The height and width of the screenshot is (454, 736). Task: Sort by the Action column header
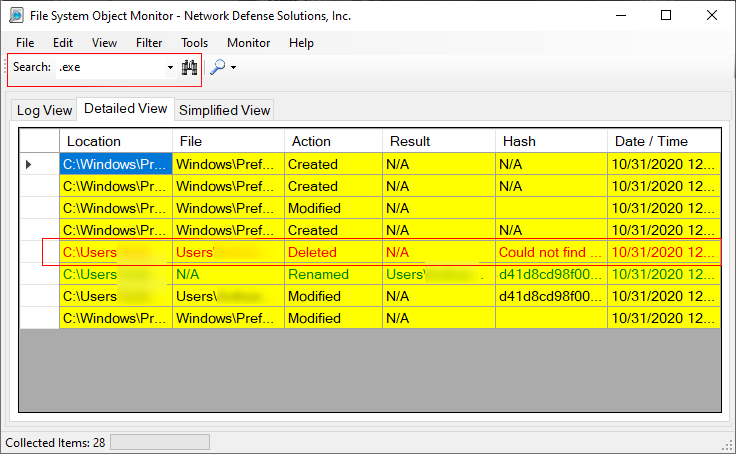(x=311, y=141)
